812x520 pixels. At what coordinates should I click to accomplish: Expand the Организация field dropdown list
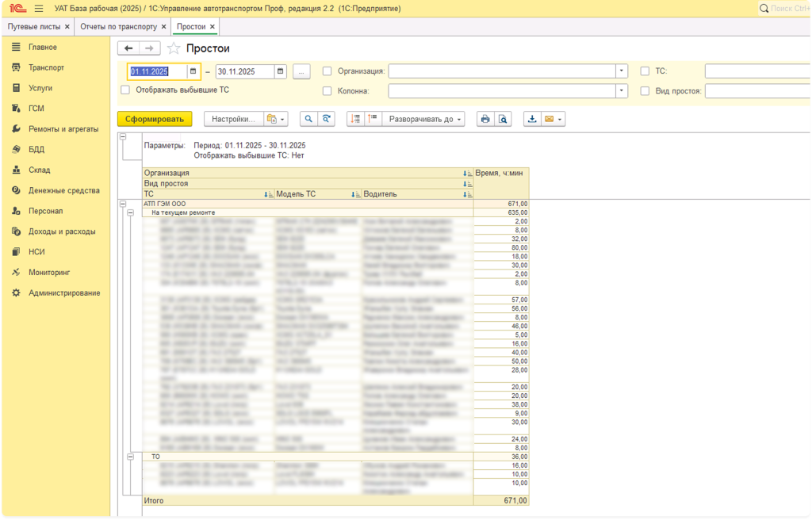[621, 71]
